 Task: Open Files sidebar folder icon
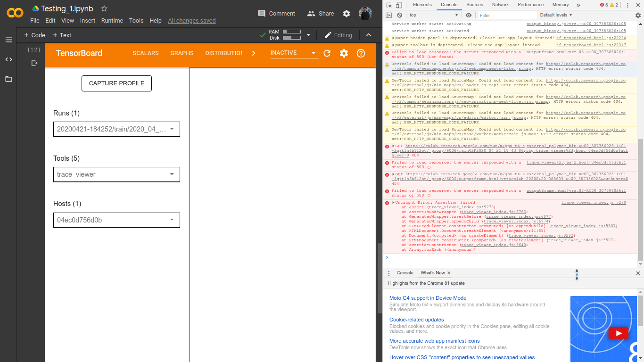pyautogui.click(x=8, y=79)
